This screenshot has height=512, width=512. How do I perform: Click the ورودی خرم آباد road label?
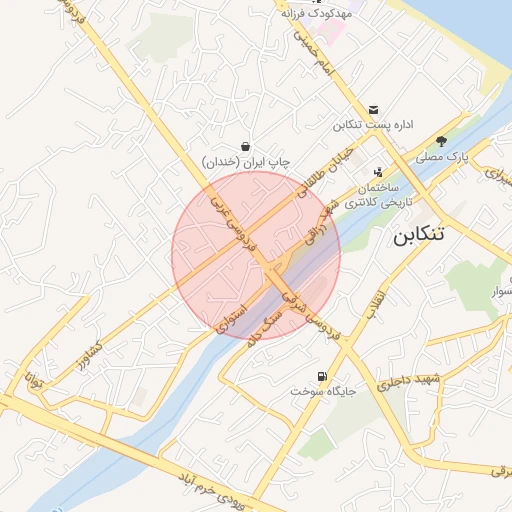coord(212,492)
